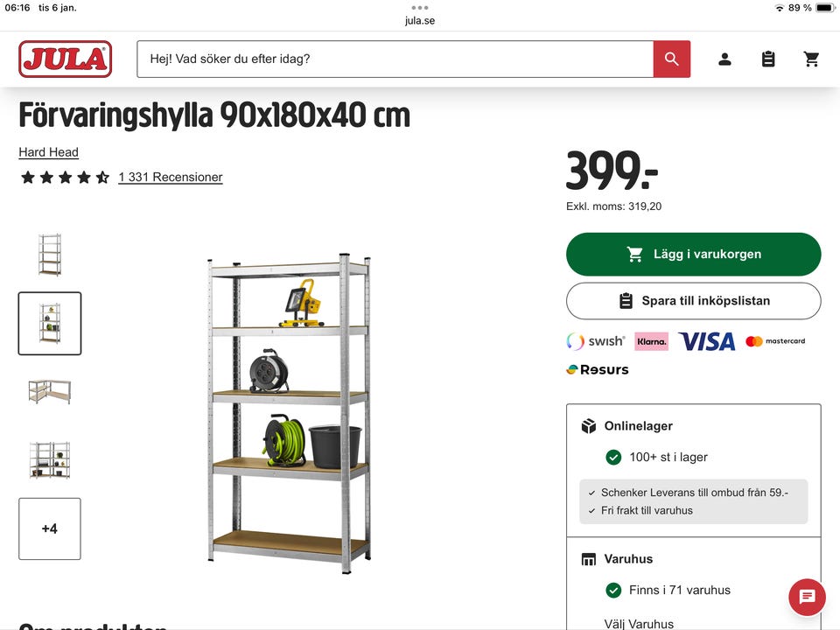Click Spara till inköpslistan button
The width and height of the screenshot is (840, 630).
coord(693,300)
